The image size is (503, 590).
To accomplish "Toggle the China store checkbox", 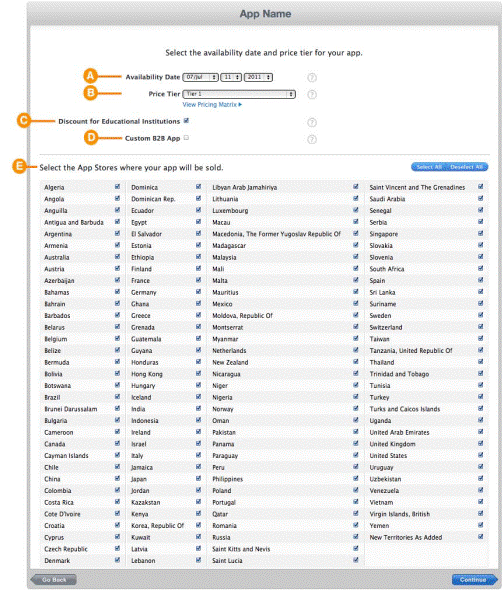I will point(117,478).
